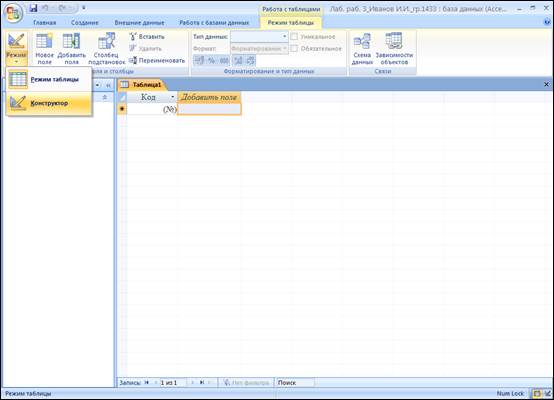Toggle the Уникальное checkbox

pyautogui.click(x=294, y=36)
